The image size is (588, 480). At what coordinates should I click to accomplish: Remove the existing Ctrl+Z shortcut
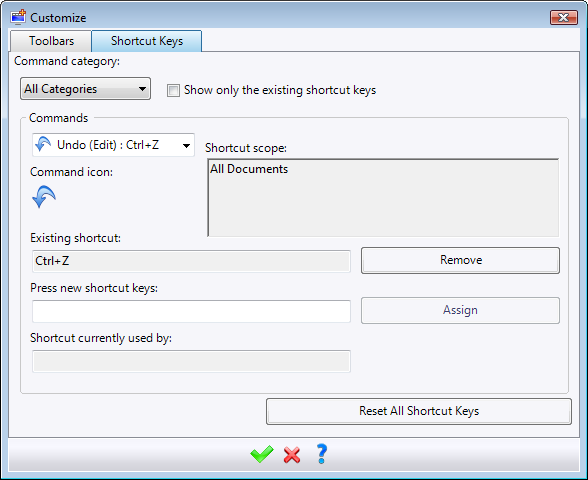coord(460,260)
